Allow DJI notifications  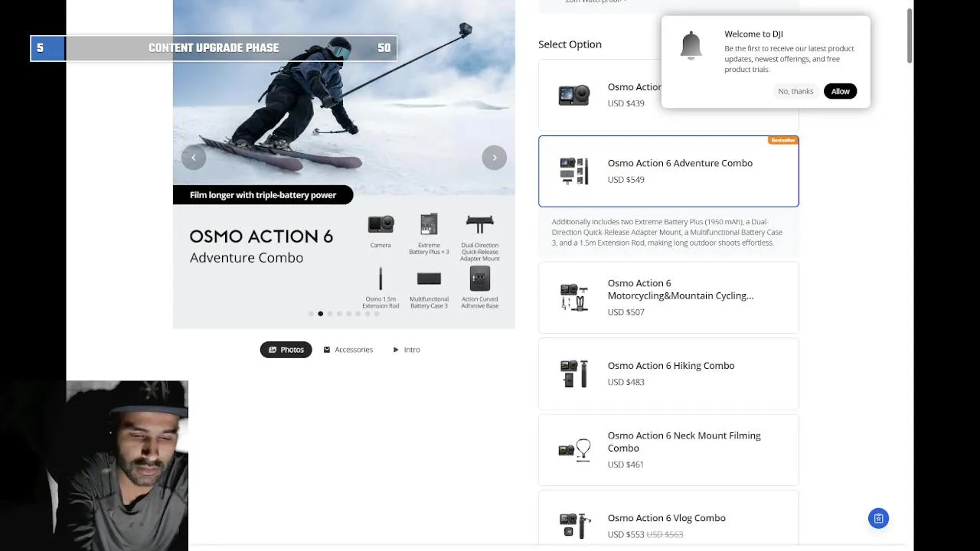pyautogui.click(x=840, y=91)
